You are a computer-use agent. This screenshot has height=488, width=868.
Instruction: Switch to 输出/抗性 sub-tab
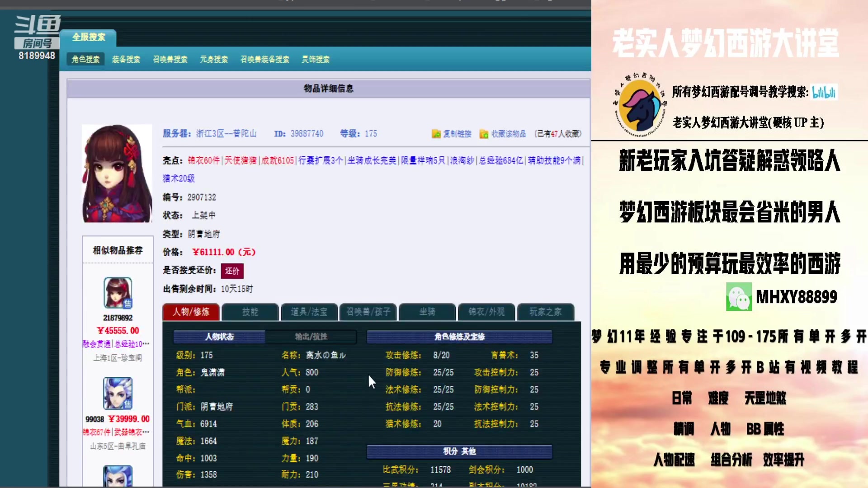(x=311, y=337)
